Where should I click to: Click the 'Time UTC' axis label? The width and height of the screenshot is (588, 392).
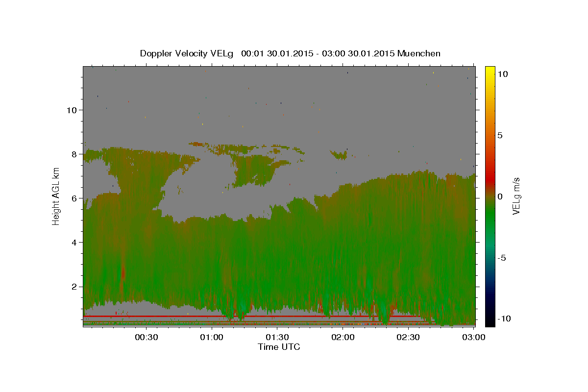(279, 347)
